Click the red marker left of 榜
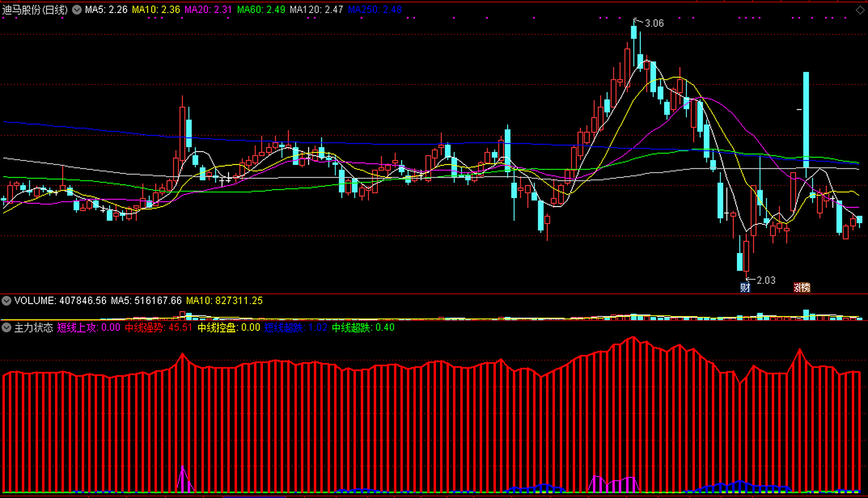The height and width of the screenshot is (498, 868). [x=798, y=288]
